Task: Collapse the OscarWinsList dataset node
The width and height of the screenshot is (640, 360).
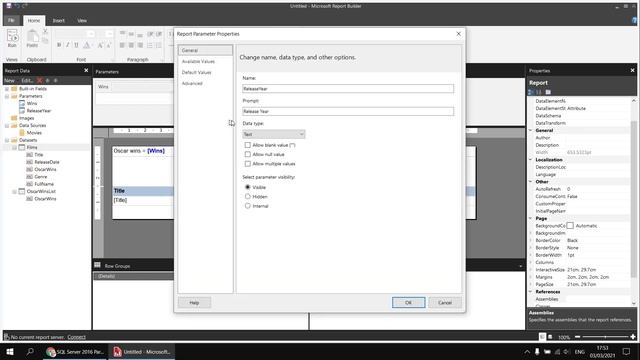Action: click(14, 191)
